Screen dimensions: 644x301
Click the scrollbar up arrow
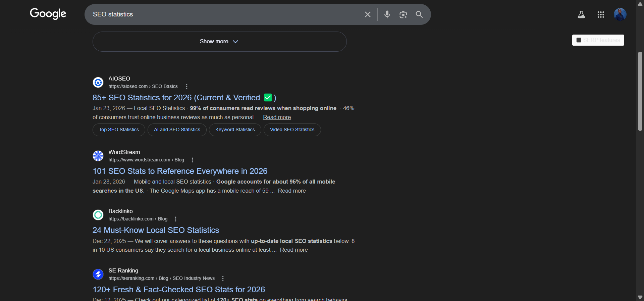point(640,4)
